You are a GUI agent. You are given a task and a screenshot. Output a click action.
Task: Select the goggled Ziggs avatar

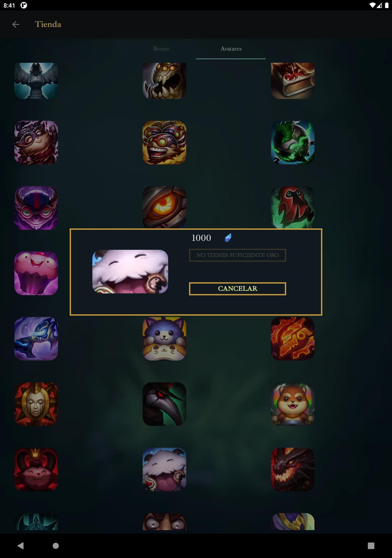(x=164, y=142)
